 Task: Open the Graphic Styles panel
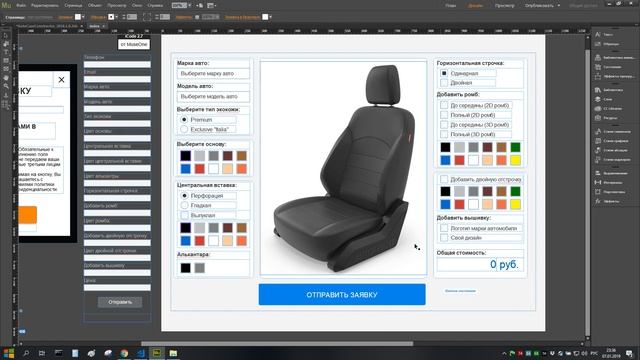(612, 141)
